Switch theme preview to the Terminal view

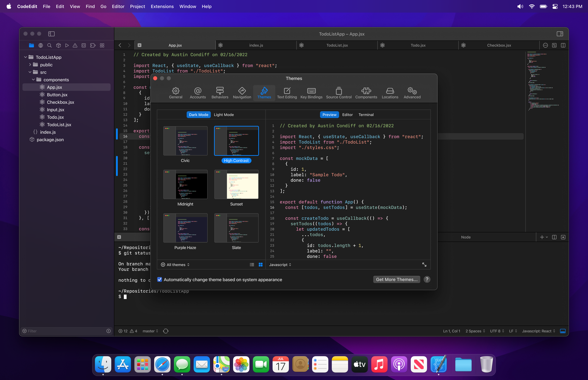click(x=366, y=114)
